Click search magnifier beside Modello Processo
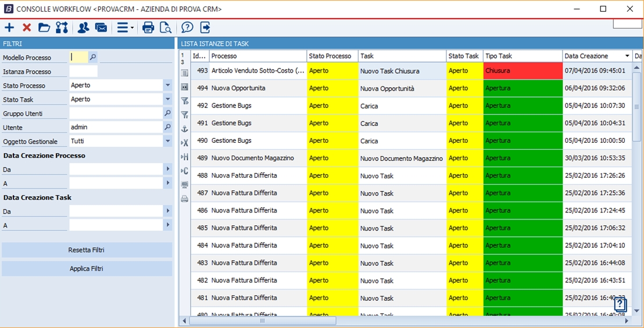The height and width of the screenshot is (328, 644). coord(93,57)
